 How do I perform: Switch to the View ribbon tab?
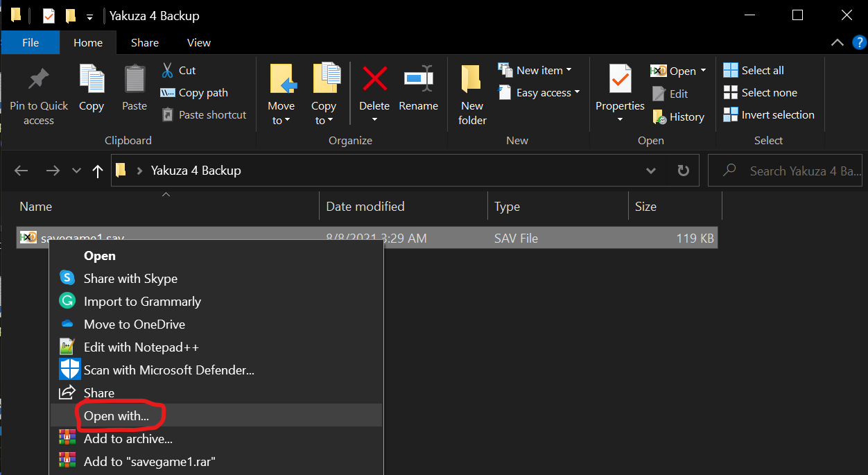(x=198, y=42)
